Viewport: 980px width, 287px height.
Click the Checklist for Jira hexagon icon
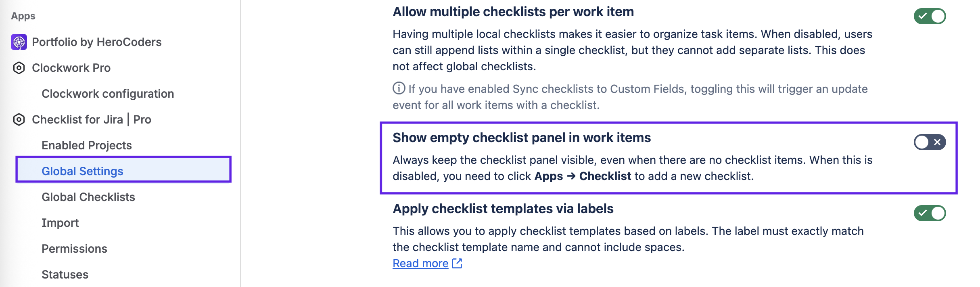(19, 119)
